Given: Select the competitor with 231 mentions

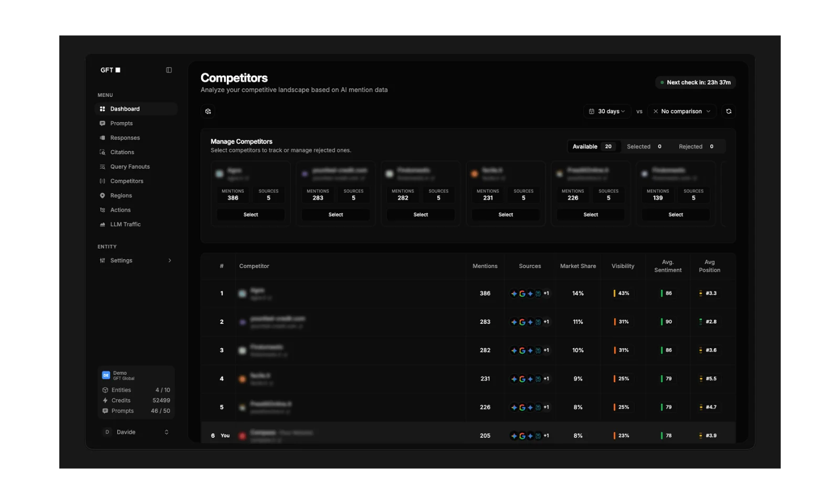Looking at the screenshot, I should click(x=506, y=215).
